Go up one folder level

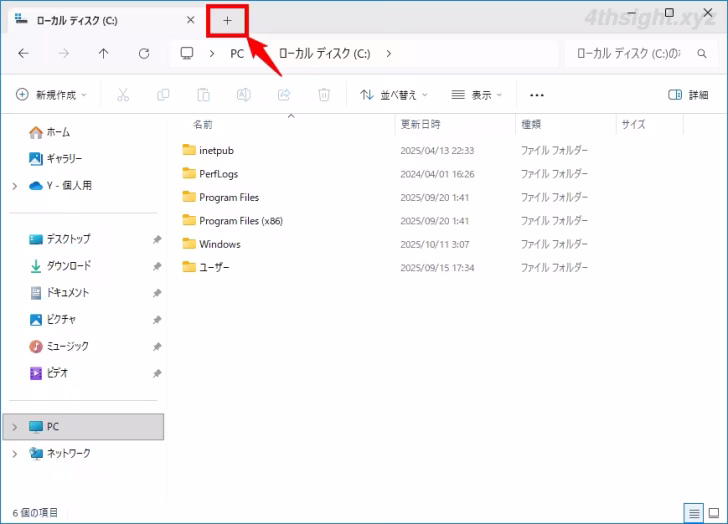104,53
